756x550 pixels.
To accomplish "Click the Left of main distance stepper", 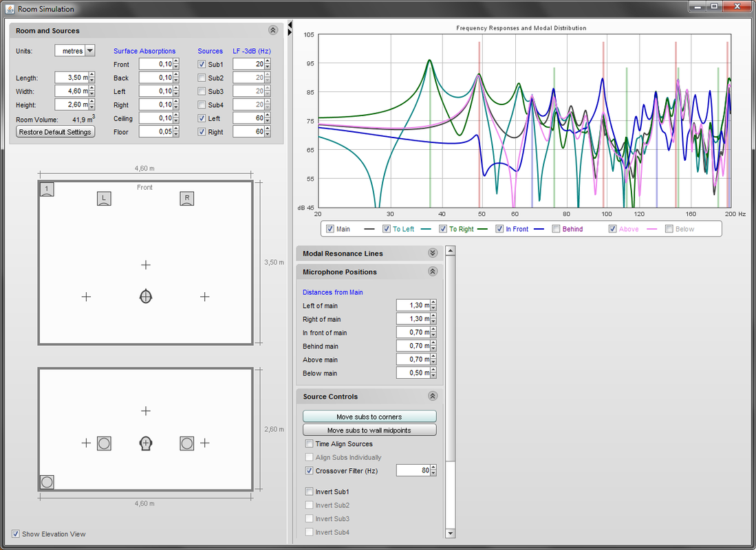I will [x=433, y=305].
